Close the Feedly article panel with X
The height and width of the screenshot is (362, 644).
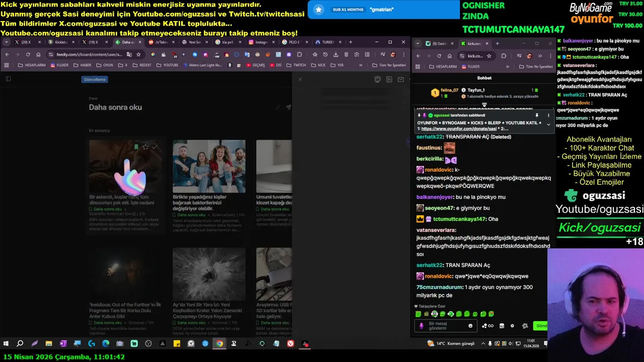(300, 79)
